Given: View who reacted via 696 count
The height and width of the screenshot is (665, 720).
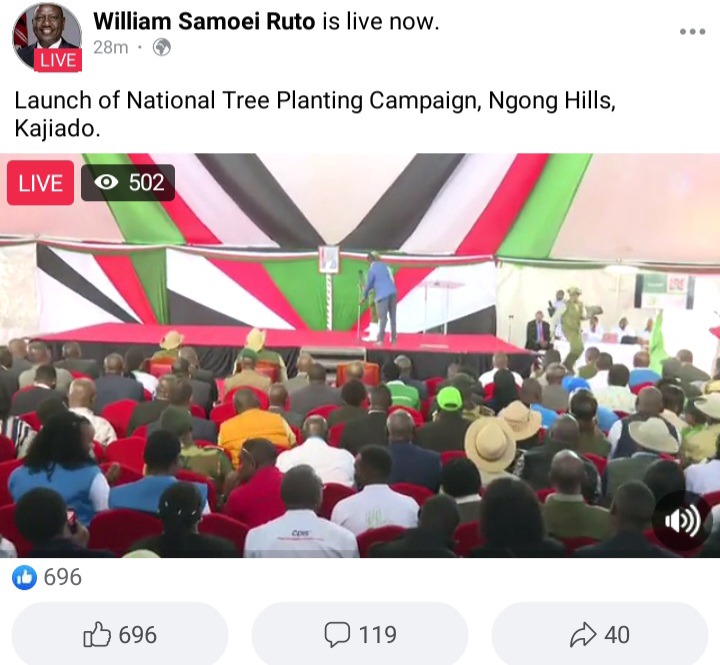Looking at the screenshot, I should click(63, 577).
